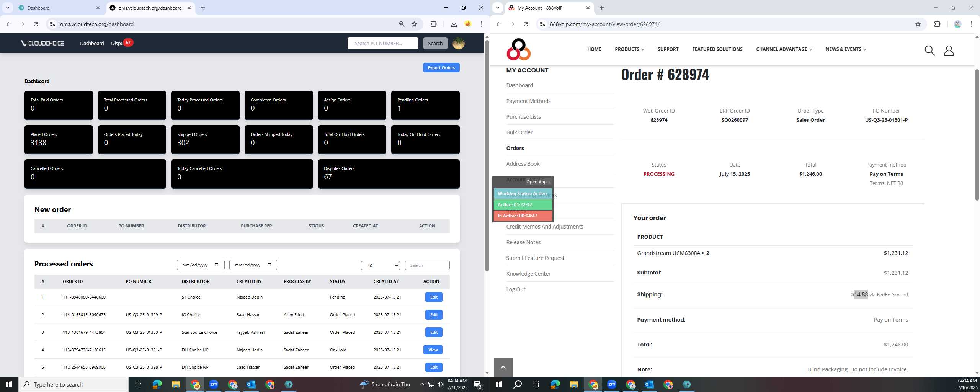
Task: Click the Search PO_NUMBER input field
Action: coord(383,43)
